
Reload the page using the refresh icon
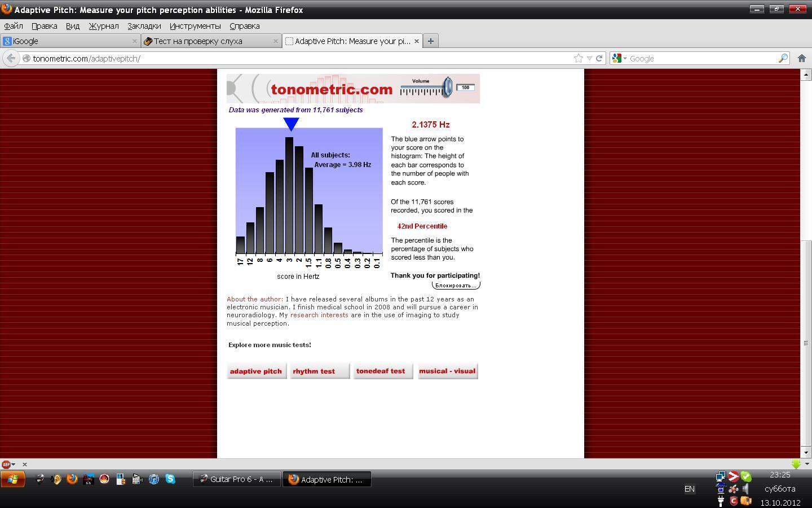pos(599,58)
